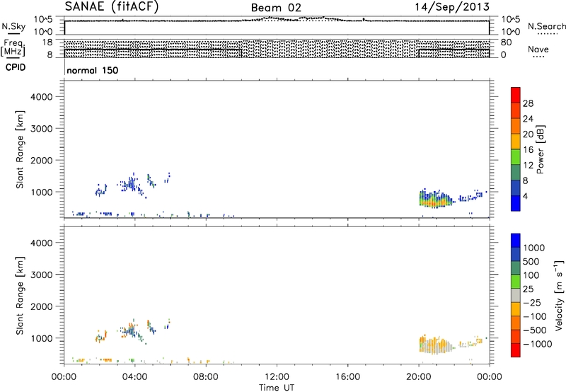Click the 80 Nave axis tick label

pos(506,42)
